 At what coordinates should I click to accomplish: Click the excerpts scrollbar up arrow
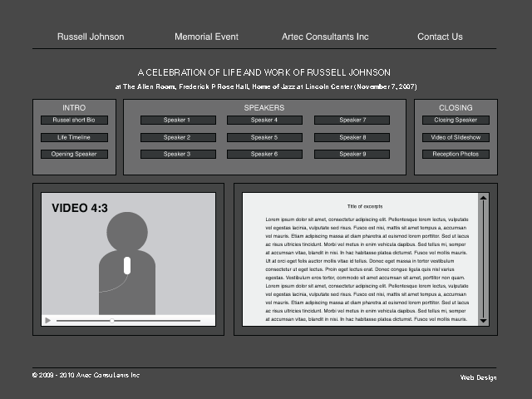pos(484,199)
